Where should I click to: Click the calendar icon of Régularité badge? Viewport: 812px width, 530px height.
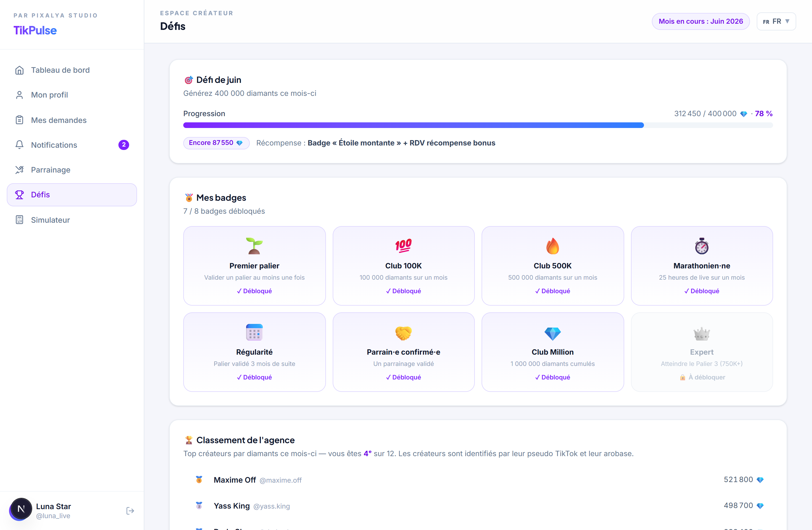coord(254,332)
